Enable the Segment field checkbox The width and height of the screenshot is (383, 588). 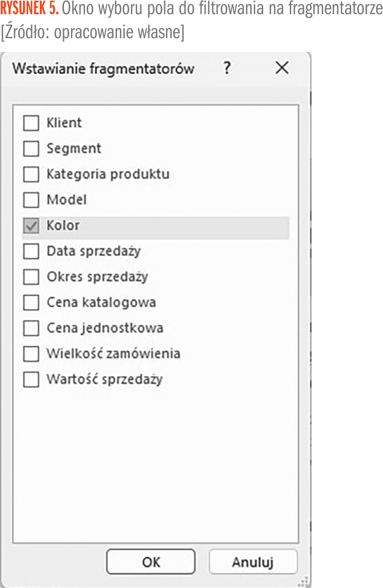point(31,149)
